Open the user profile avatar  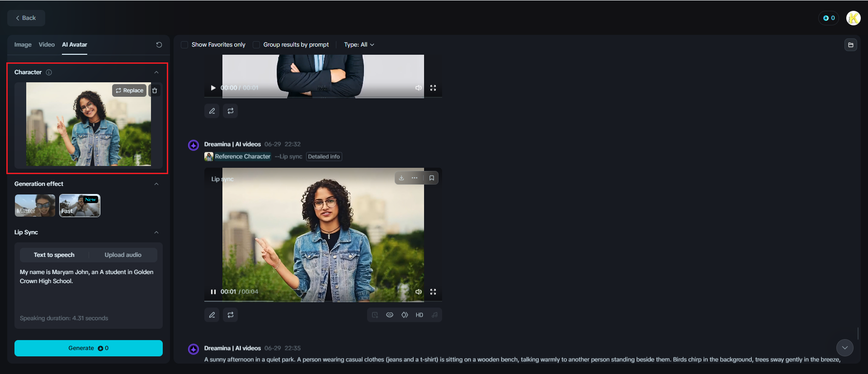(853, 18)
